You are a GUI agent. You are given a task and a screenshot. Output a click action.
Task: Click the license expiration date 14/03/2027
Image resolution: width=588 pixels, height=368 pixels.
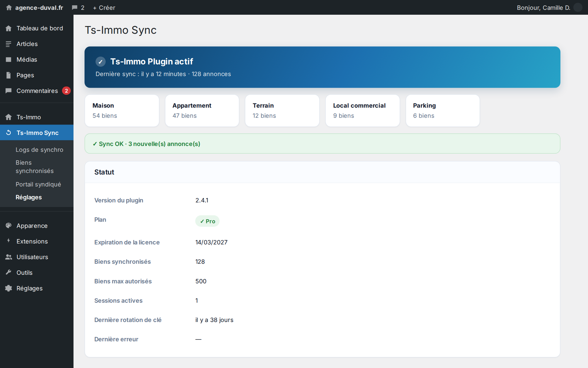point(211,242)
